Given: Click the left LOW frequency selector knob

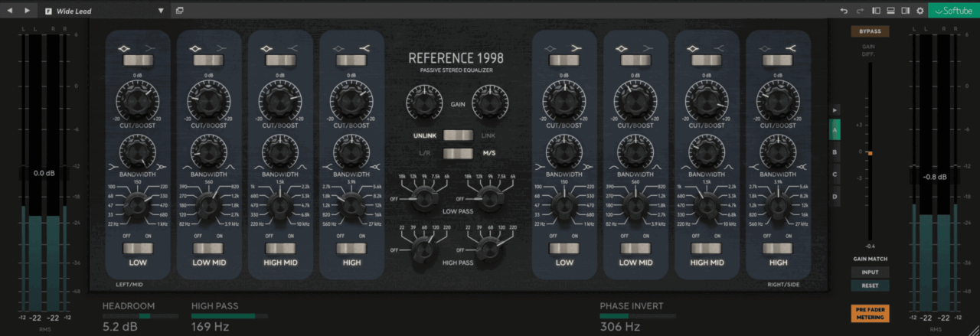Looking at the screenshot, I should [138, 205].
